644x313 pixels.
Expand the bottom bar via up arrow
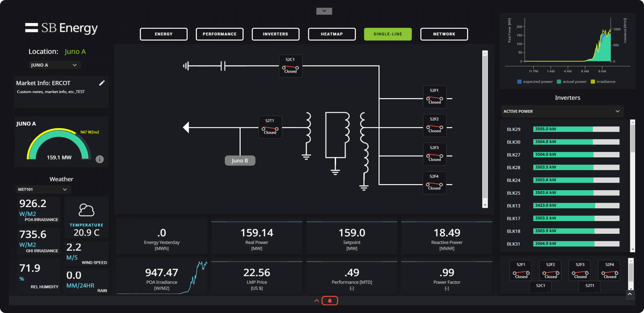pos(316,301)
